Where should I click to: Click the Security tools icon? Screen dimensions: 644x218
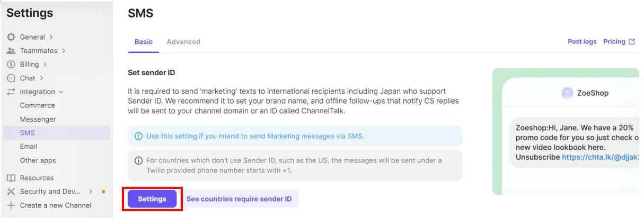pos(11,192)
